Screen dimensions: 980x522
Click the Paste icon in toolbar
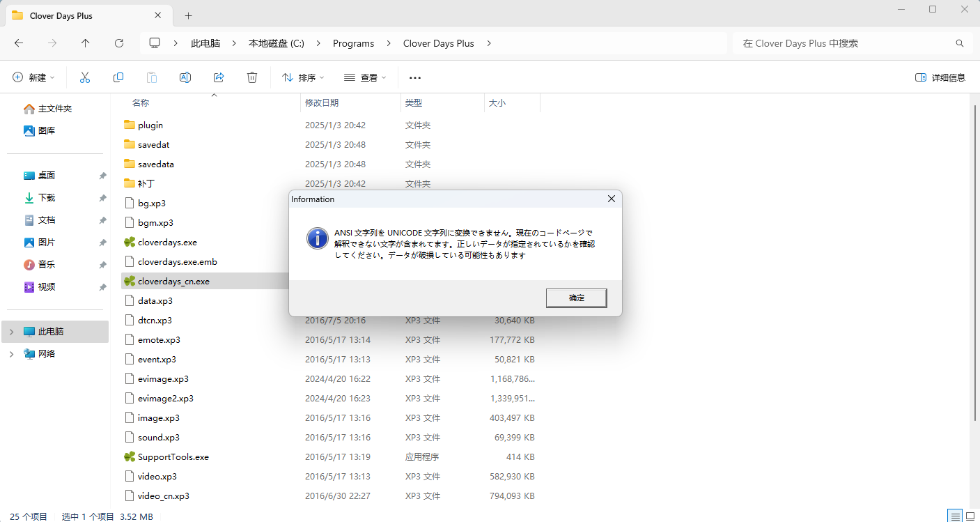click(x=152, y=77)
